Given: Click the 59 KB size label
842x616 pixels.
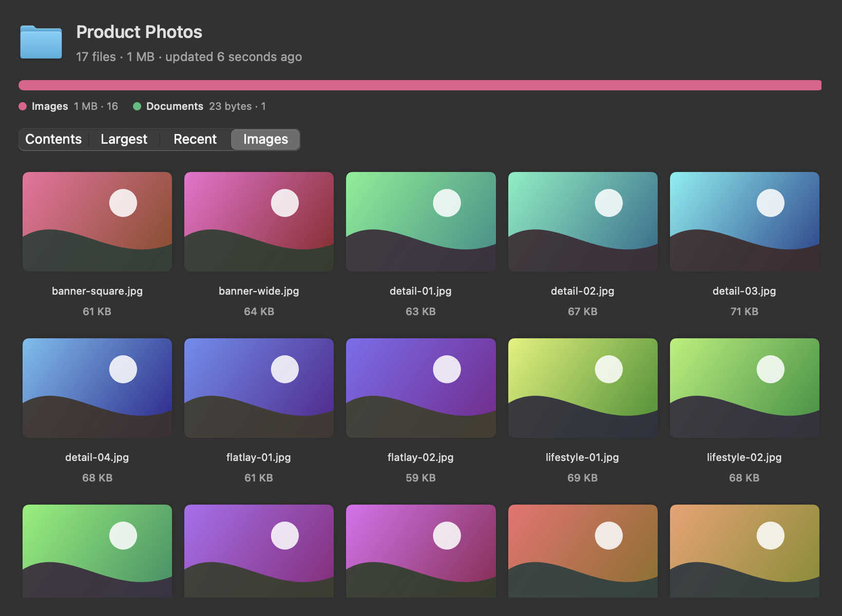Looking at the screenshot, I should (x=420, y=478).
